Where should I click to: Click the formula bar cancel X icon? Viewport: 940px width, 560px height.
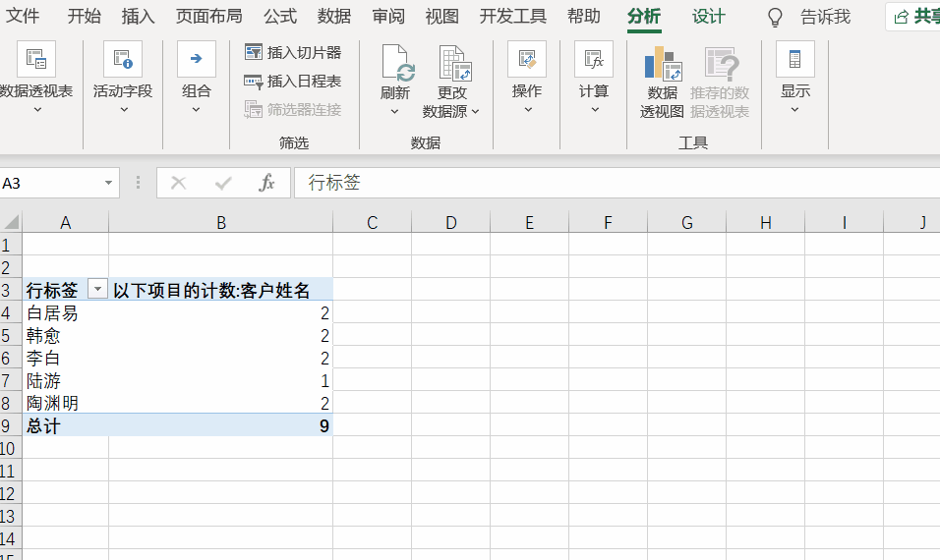[x=179, y=183]
